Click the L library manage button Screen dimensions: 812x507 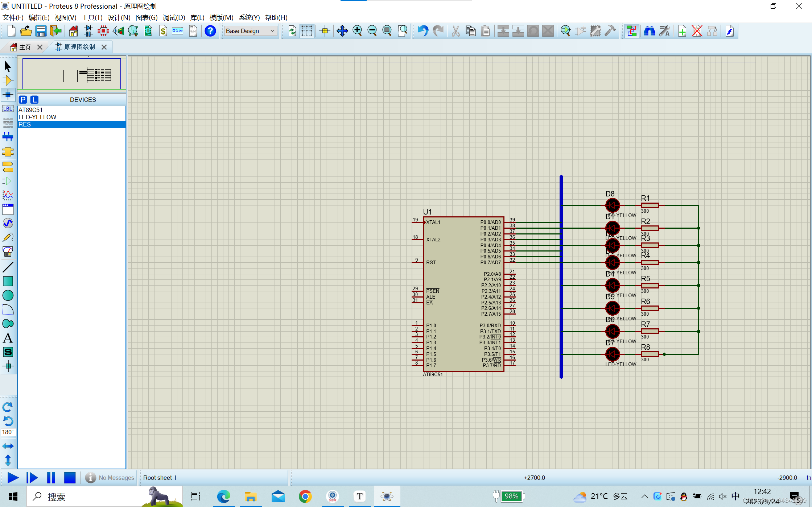click(34, 100)
